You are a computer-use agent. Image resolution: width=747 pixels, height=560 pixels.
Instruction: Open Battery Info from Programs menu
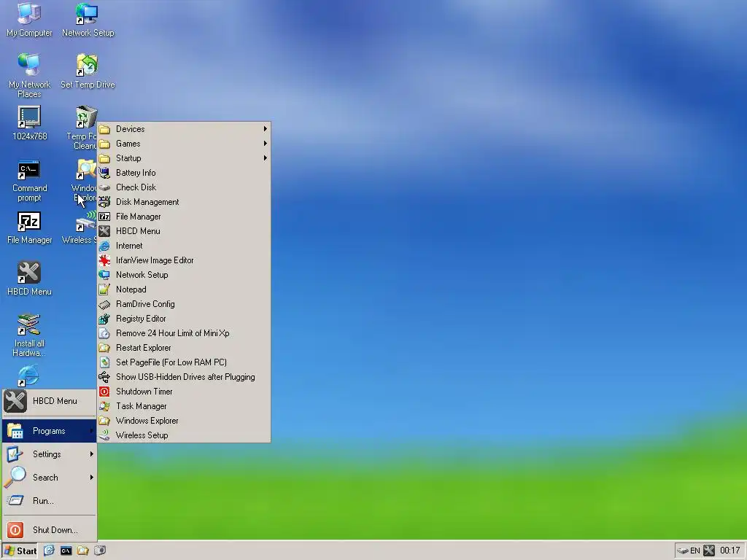tap(184, 173)
